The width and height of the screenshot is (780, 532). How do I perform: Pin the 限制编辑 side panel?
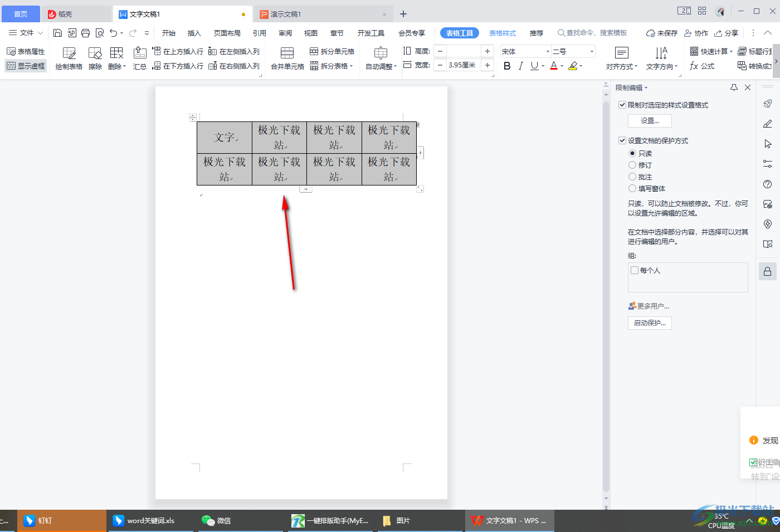[734, 87]
